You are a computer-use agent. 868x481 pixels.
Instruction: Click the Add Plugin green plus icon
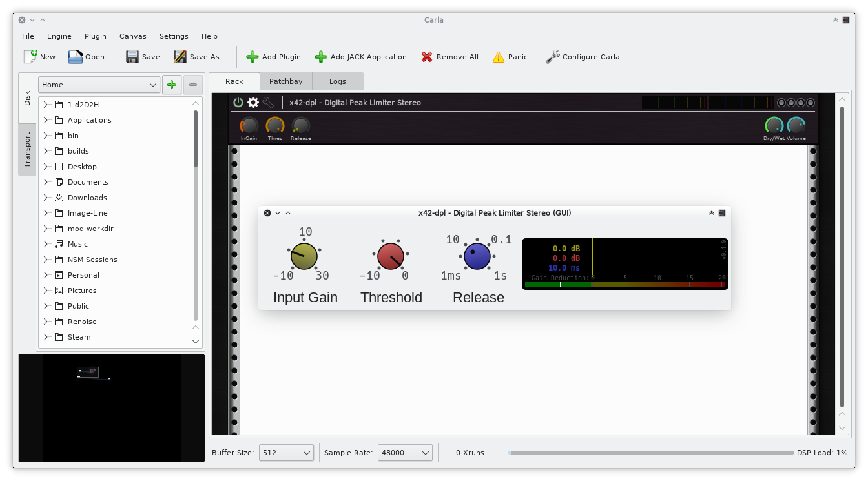[253, 57]
